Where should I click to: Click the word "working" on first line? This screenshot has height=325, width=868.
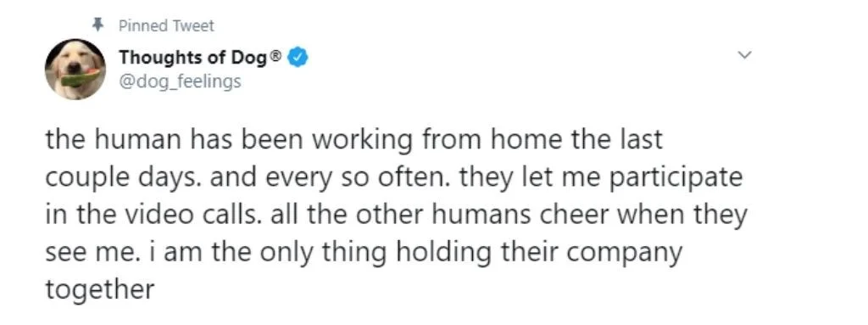point(363,141)
